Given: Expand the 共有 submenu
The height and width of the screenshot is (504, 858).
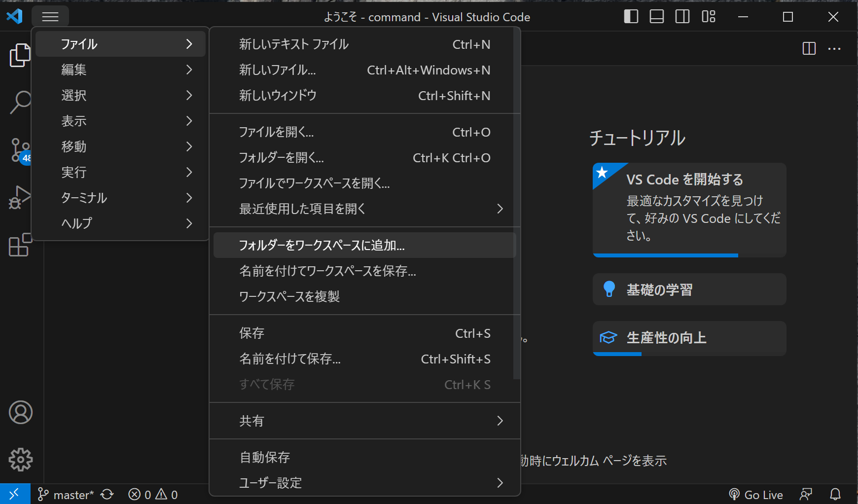Looking at the screenshot, I should [364, 421].
